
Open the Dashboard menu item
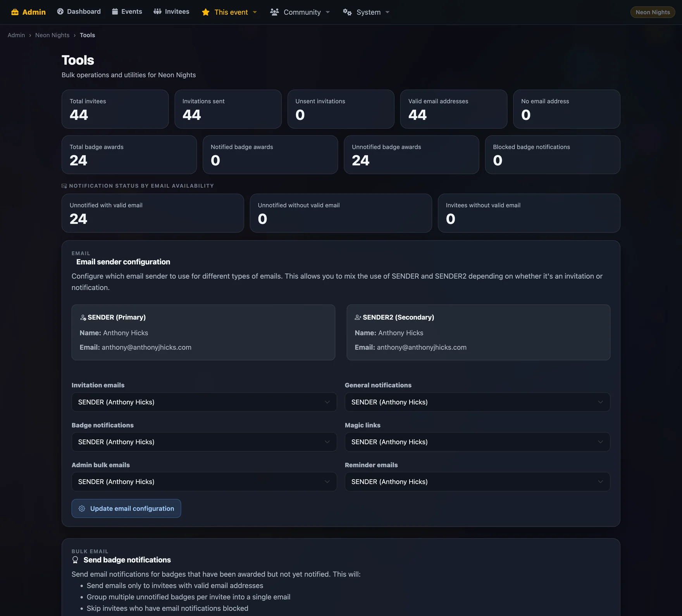click(x=79, y=12)
